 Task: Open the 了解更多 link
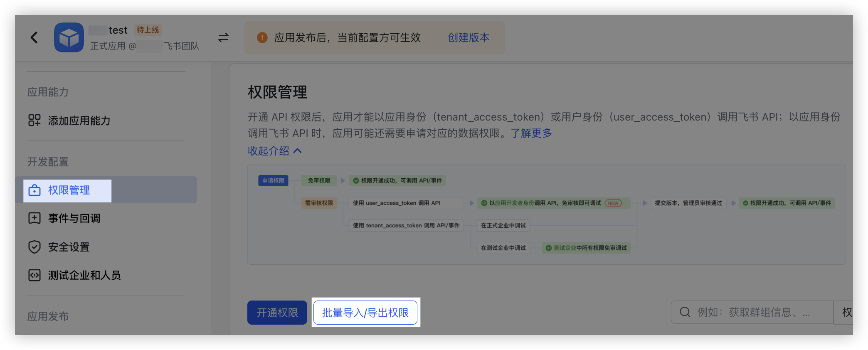pos(531,133)
